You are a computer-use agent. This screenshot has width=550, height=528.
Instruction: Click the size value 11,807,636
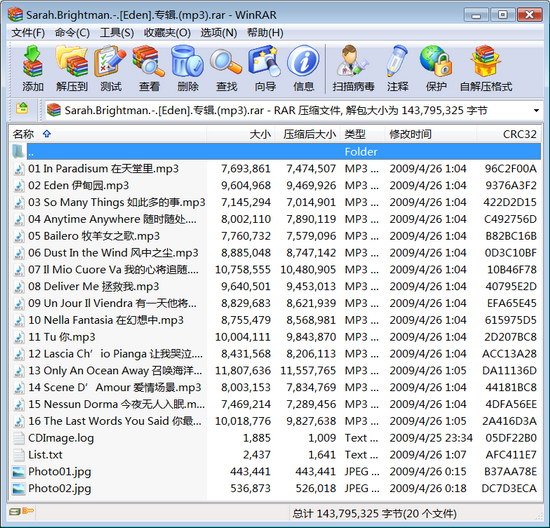coord(243,371)
